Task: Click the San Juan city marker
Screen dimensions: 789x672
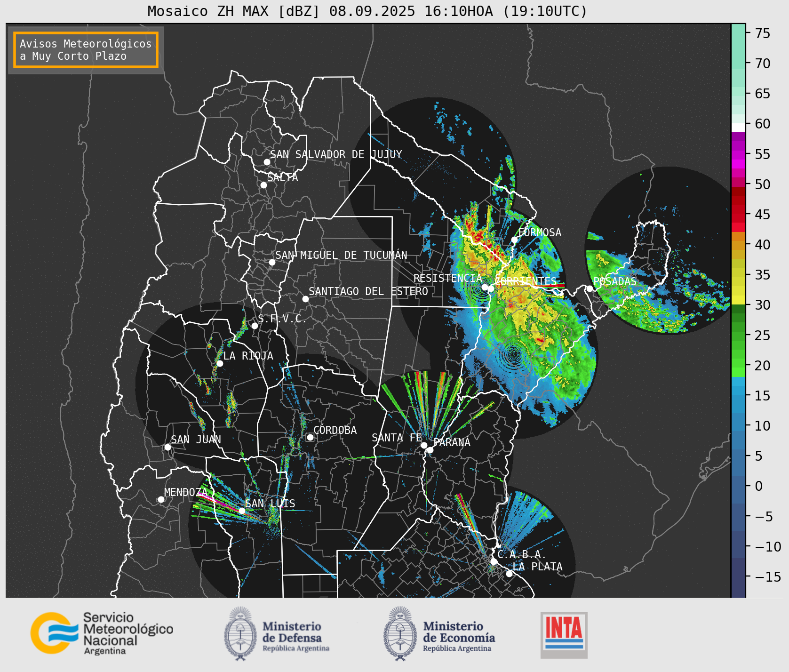Action: 167,447
